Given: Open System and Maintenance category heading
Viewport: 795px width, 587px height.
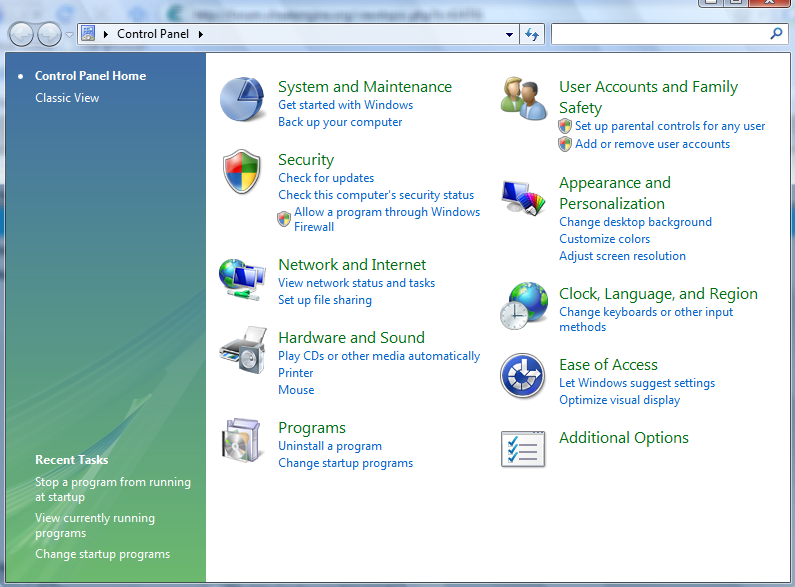Looking at the screenshot, I should click(365, 87).
